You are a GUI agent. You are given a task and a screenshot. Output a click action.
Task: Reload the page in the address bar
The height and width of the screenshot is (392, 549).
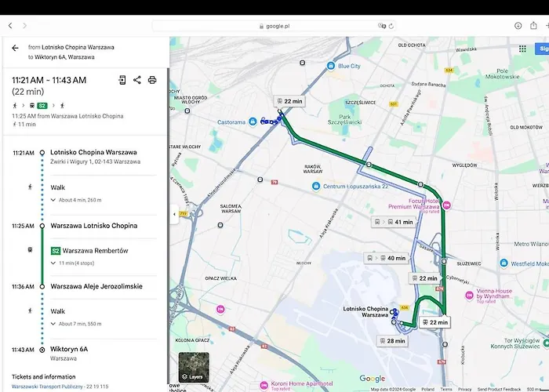(x=391, y=26)
